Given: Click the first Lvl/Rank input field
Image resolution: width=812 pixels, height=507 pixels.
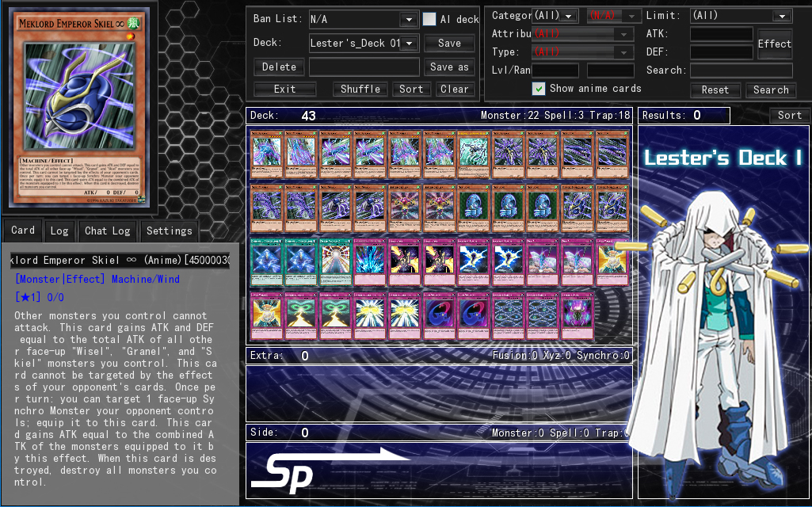Looking at the screenshot, I should 555,71.
